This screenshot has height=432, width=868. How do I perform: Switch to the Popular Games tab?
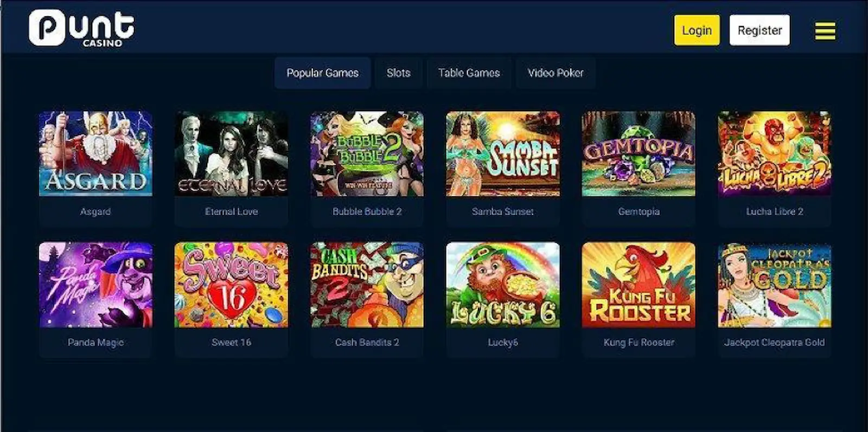(x=322, y=73)
